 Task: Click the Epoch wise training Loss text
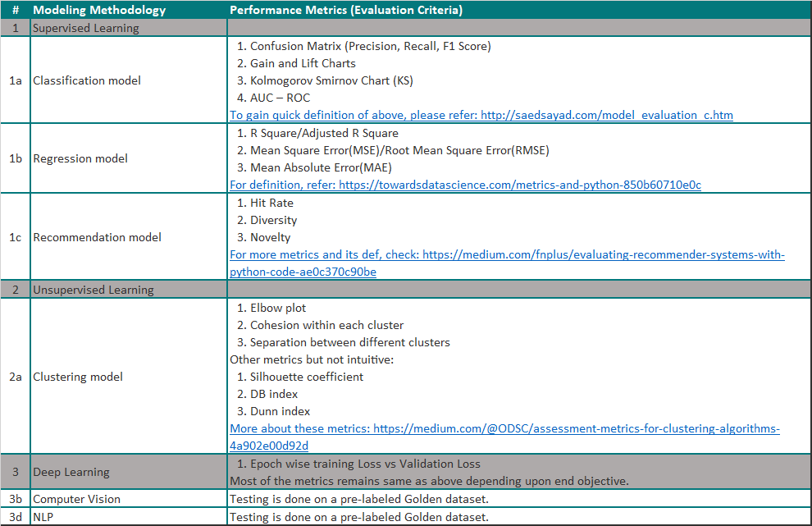pos(354,464)
